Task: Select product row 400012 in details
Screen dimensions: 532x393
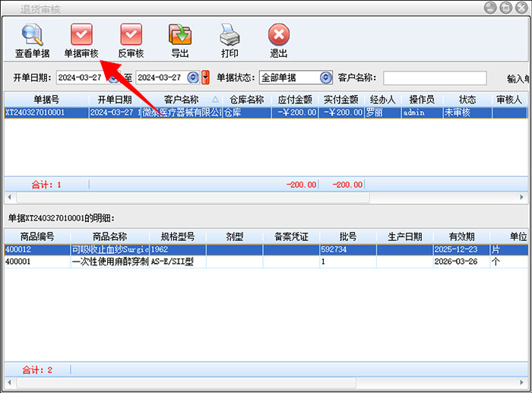Action: coord(36,249)
